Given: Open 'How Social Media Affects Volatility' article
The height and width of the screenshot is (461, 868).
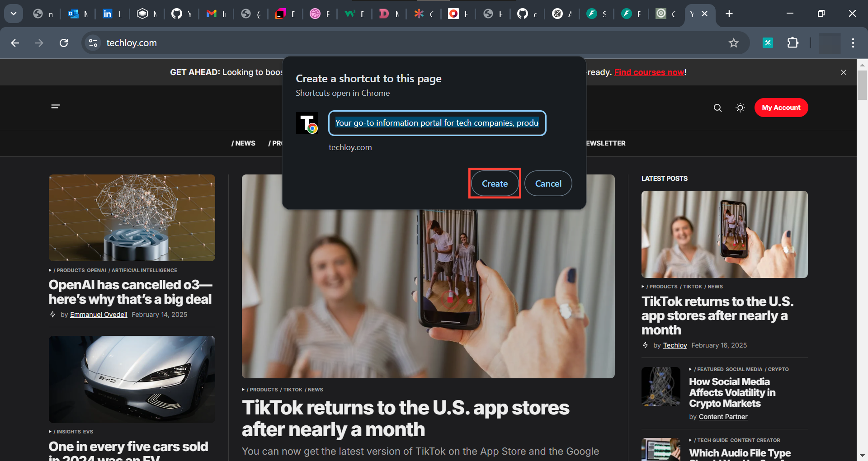Looking at the screenshot, I should click(x=732, y=392).
